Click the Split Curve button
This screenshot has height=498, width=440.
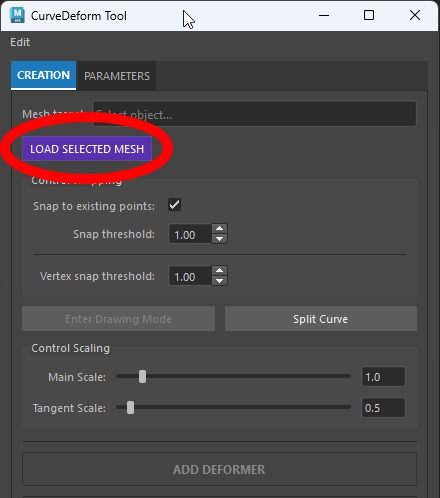point(321,319)
